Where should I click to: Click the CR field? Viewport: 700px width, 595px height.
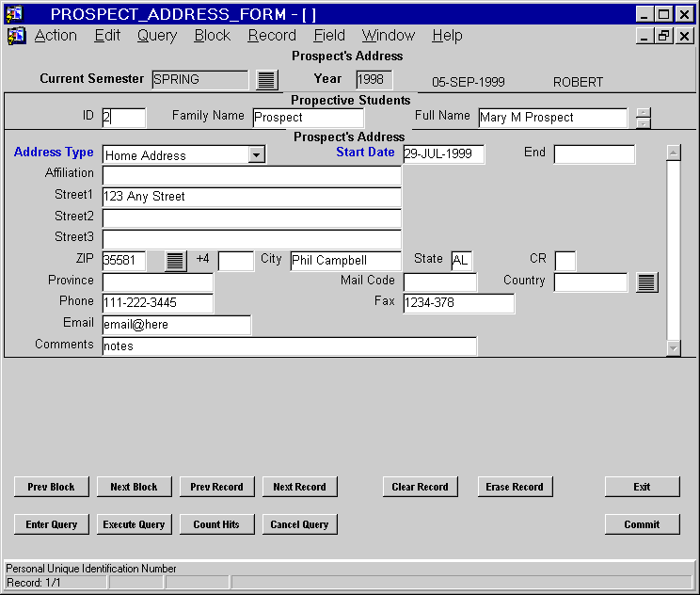click(x=565, y=261)
